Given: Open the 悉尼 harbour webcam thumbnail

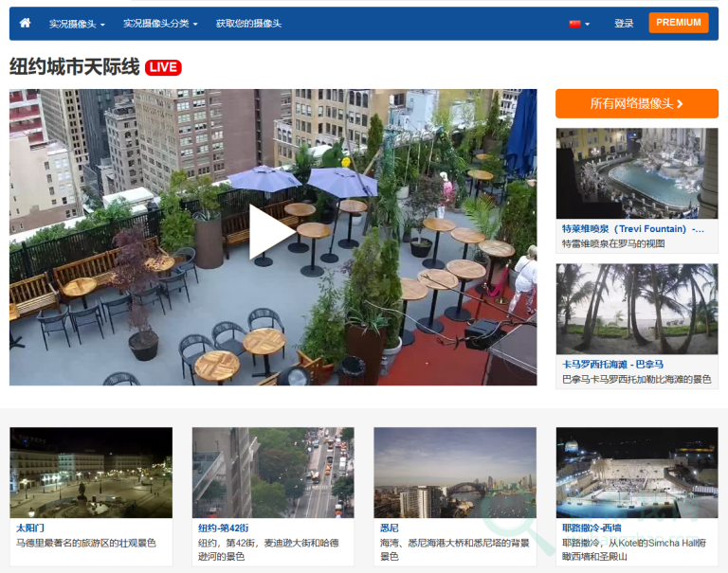Looking at the screenshot, I should pos(455,472).
